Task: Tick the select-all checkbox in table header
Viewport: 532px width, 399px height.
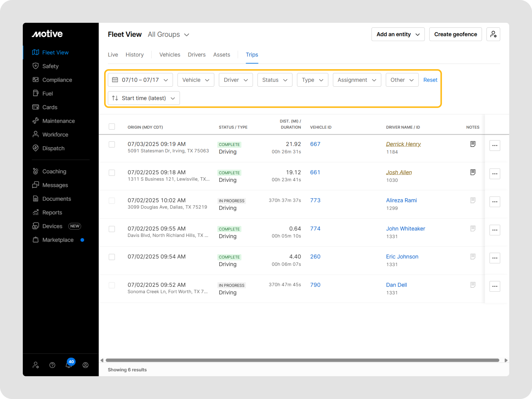Action: (x=112, y=127)
